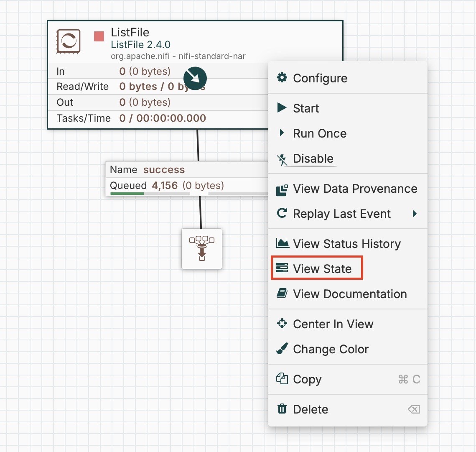Click the Documentation book icon

coord(282,293)
